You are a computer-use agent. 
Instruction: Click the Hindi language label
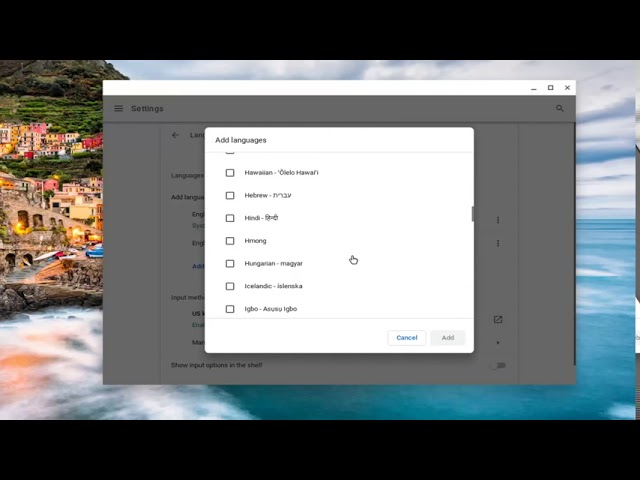261,218
